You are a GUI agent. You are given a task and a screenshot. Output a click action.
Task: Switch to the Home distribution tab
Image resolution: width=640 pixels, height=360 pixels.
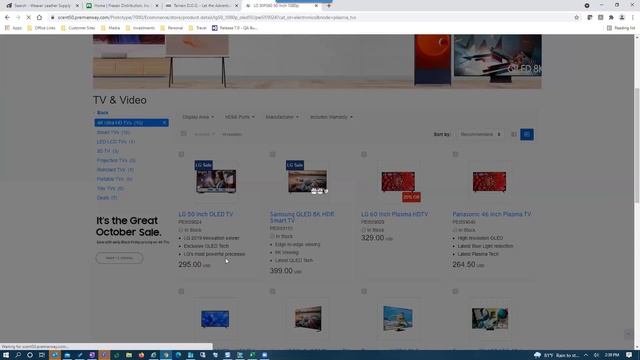click(122, 6)
